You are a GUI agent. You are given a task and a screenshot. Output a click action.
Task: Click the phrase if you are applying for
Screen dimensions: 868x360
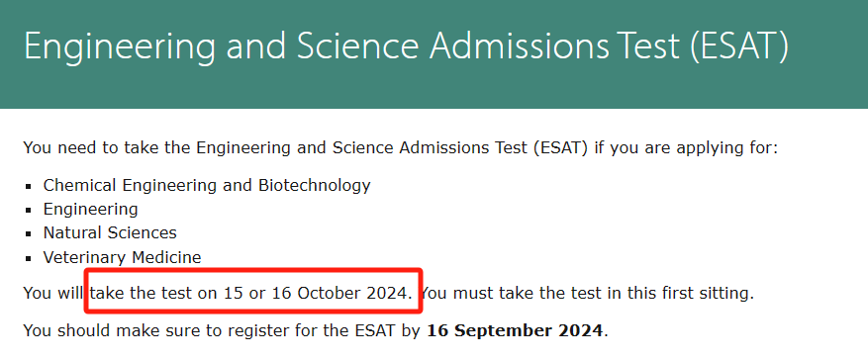coord(686,148)
